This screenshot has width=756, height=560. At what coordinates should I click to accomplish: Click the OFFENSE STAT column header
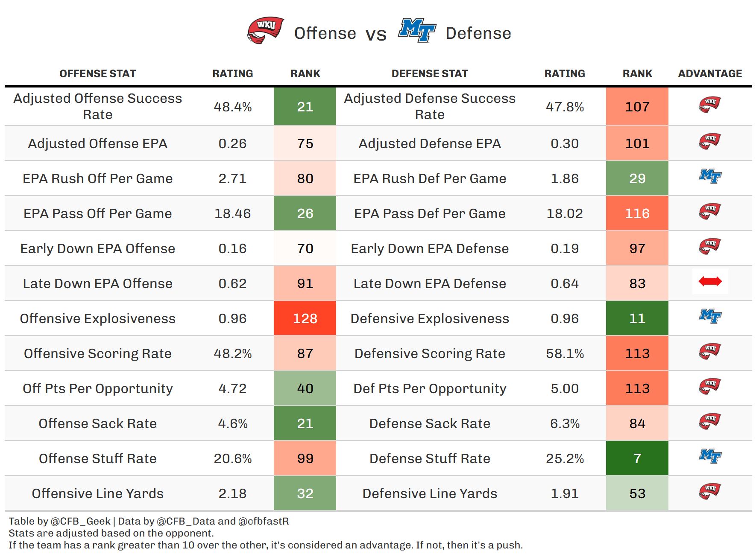point(97,74)
